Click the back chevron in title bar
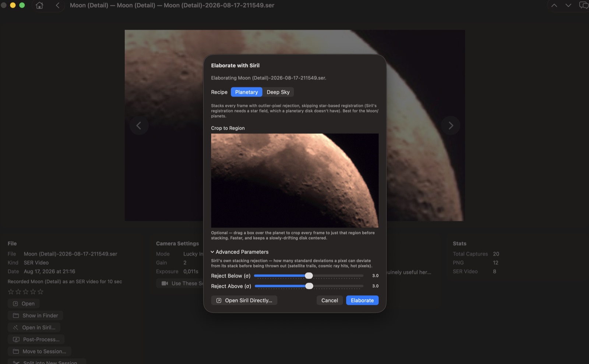The height and width of the screenshot is (364, 589). (57, 5)
